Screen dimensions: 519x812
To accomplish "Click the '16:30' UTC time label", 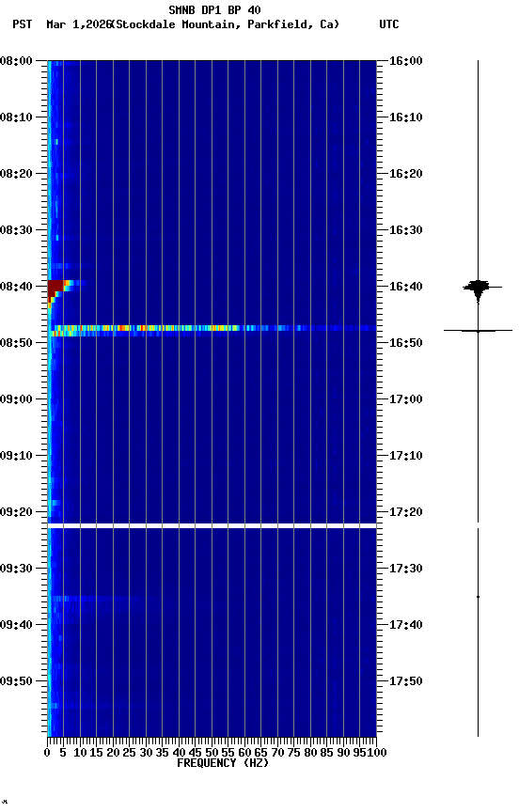I will coord(406,230).
